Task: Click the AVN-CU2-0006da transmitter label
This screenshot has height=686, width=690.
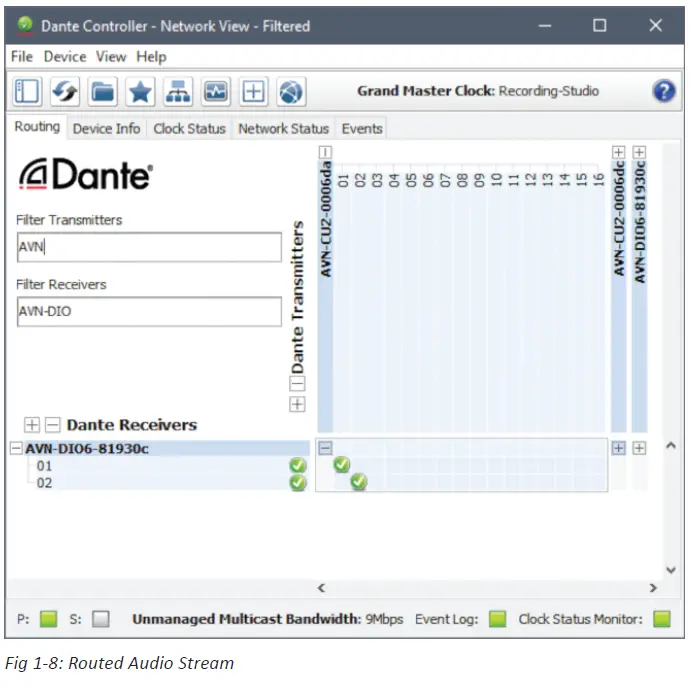Action: click(x=325, y=220)
